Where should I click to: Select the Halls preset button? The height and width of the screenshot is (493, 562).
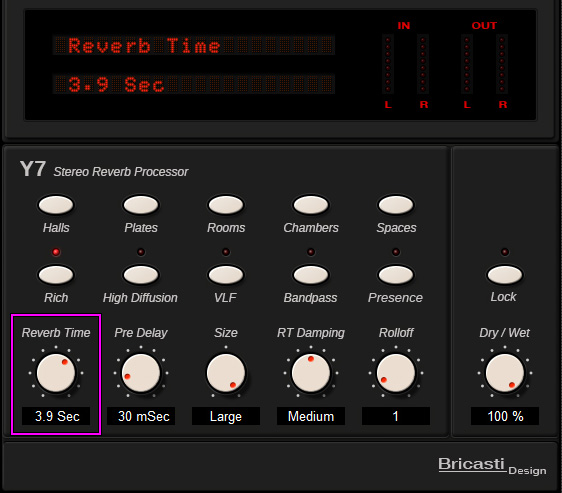(x=56, y=205)
